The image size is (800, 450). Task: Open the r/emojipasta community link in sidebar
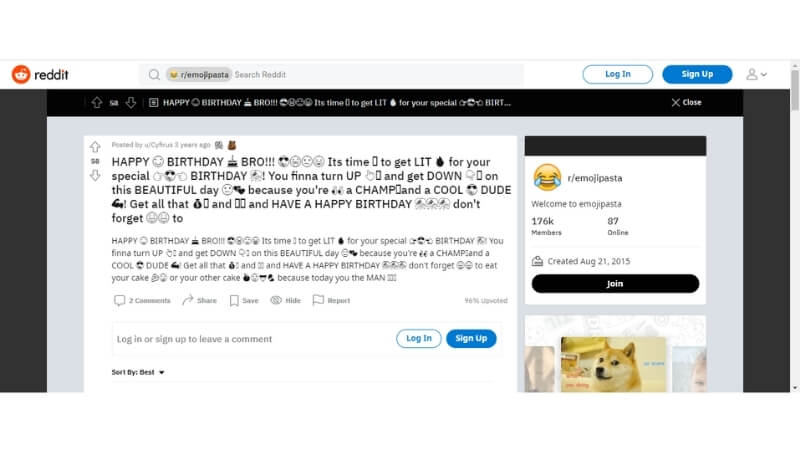[x=595, y=178]
